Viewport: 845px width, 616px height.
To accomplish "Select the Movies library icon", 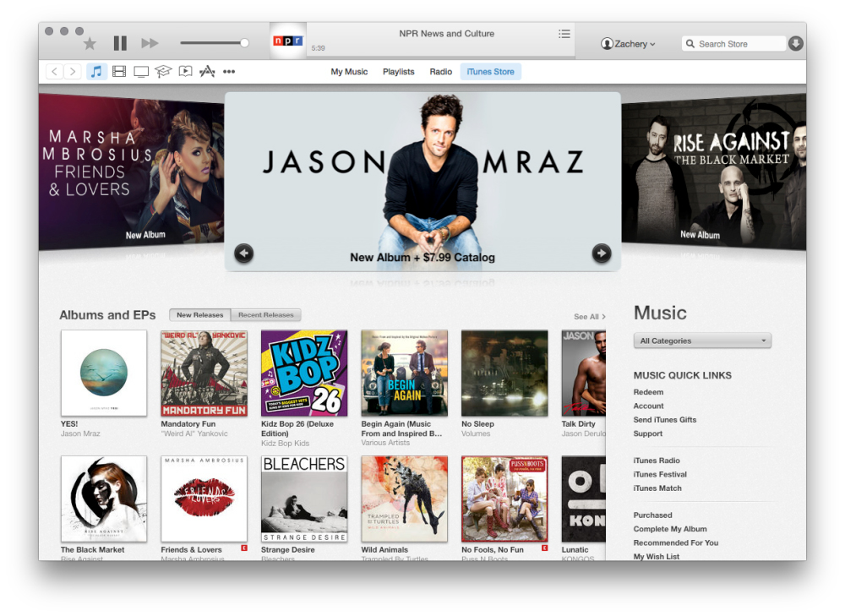I will click(119, 71).
